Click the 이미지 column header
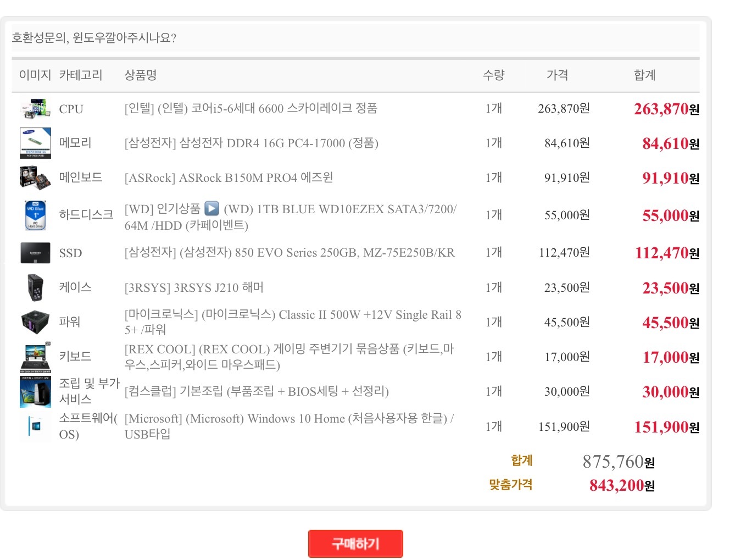Image resolution: width=746 pixels, height=560 pixels. tap(35, 75)
